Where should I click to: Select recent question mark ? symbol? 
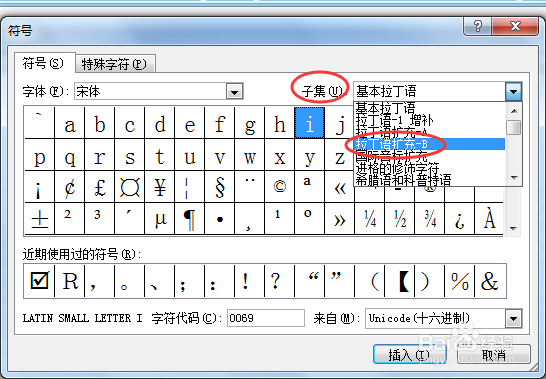280,281
